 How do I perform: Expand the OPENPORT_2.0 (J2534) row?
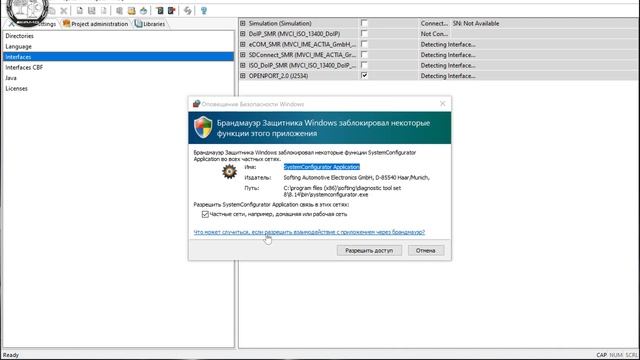click(x=243, y=76)
